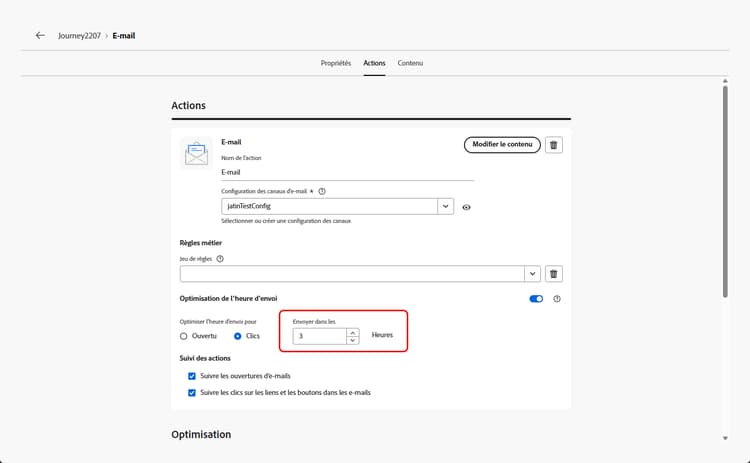Click inside the jatinTestConfig combo box field
The height and width of the screenshot is (463, 750).
pyautogui.click(x=329, y=206)
